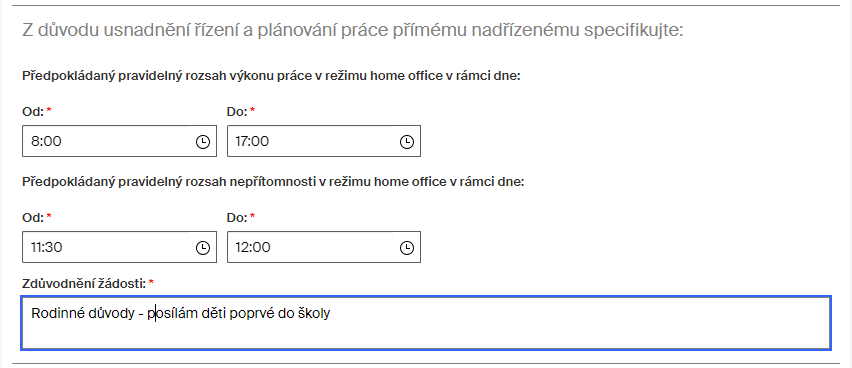Image resolution: width=852 pixels, height=368 pixels.
Task: Click the Od label above the 8:00 field
Action: 33,112
